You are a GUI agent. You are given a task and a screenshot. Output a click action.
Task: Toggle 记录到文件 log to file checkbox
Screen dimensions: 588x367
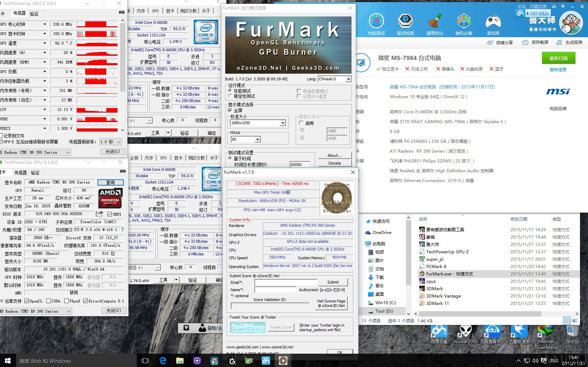point(1,136)
